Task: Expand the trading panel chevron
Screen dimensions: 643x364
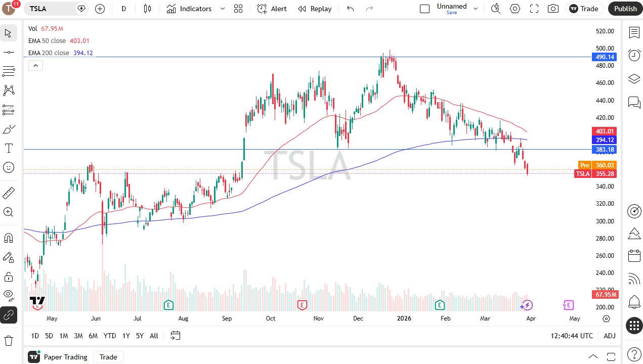Action: pyautogui.click(x=593, y=357)
